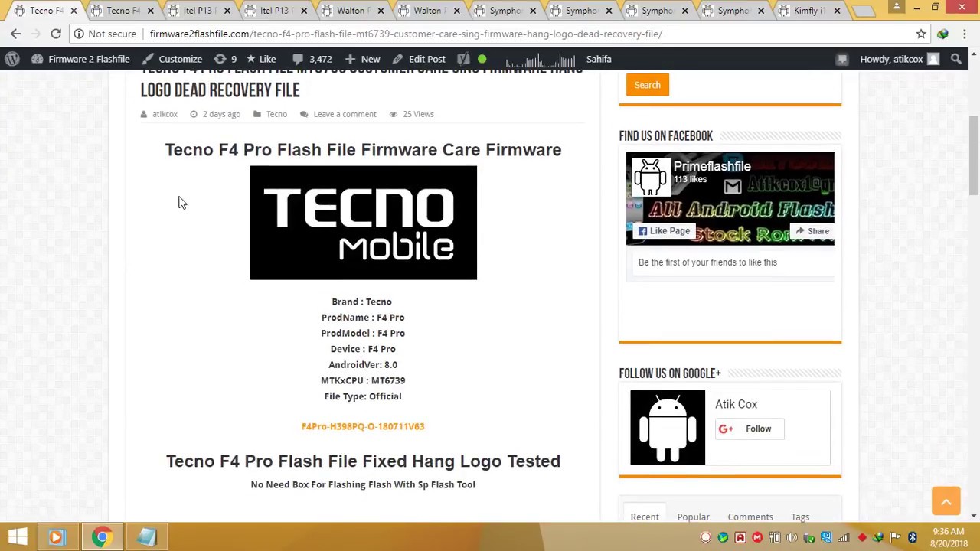Image resolution: width=980 pixels, height=551 pixels.
Task: Click Edit Post in the admin bar
Action: click(419, 59)
